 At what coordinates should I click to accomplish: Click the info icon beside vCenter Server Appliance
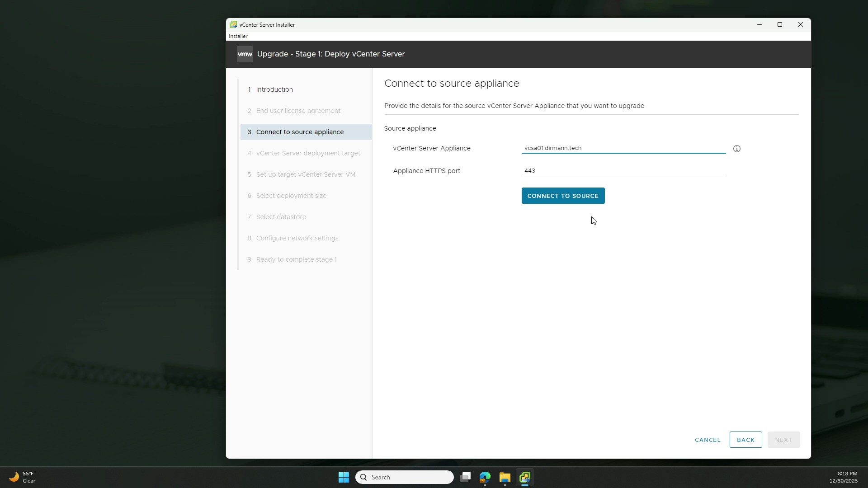(736, 149)
